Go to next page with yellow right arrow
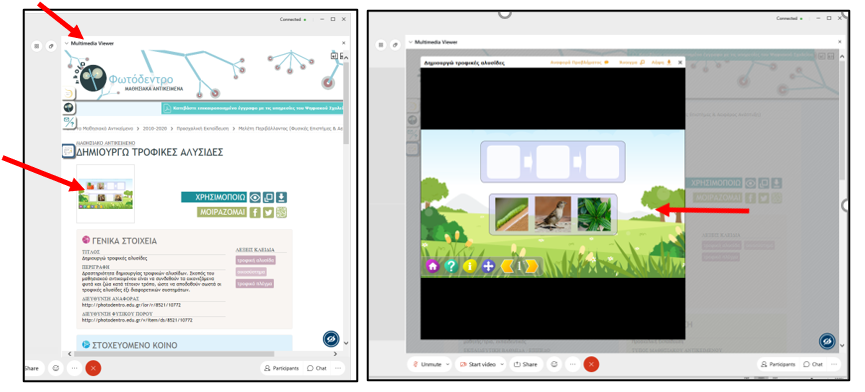Screen dimensions: 865x392 tap(531, 266)
